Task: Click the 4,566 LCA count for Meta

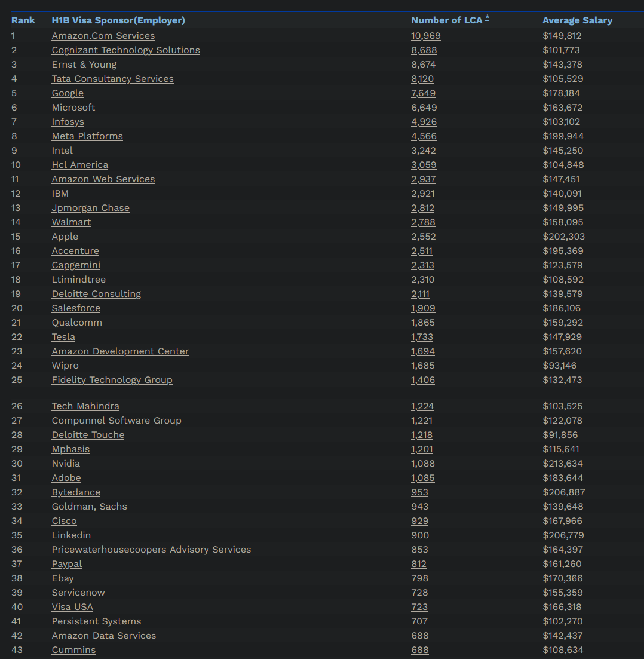Action: click(x=424, y=136)
